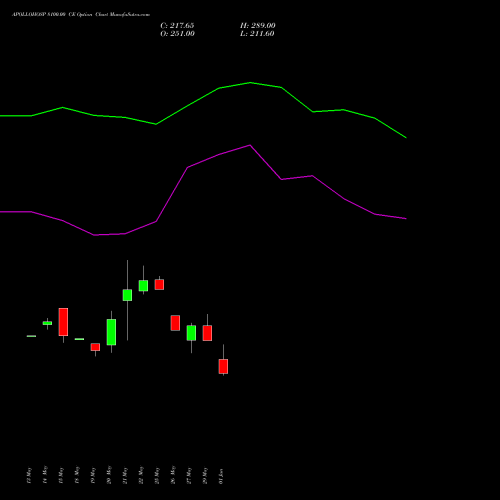Click the 18 May date label
Screen dimensions: 500x500
point(77,475)
